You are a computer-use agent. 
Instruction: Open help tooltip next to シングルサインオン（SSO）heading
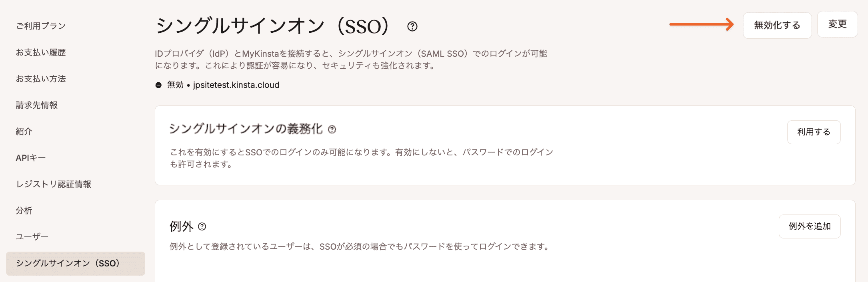(413, 27)
